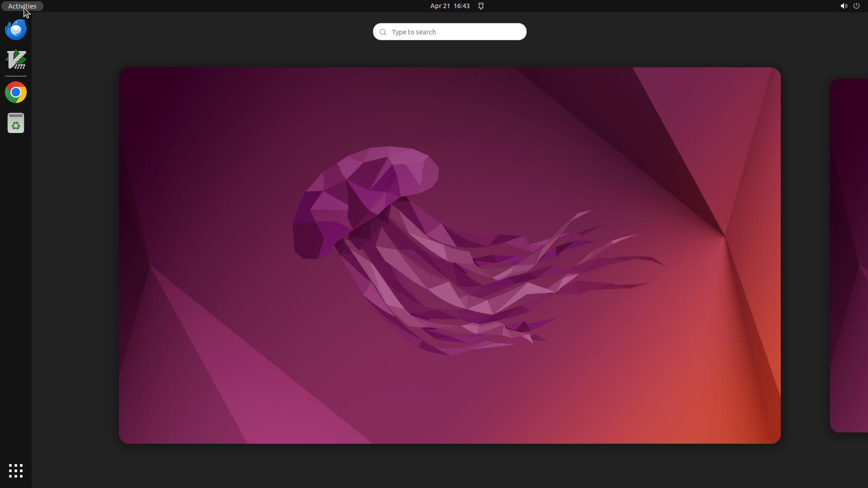Click the dock separator line below Vim

click(x=16, y=76)
